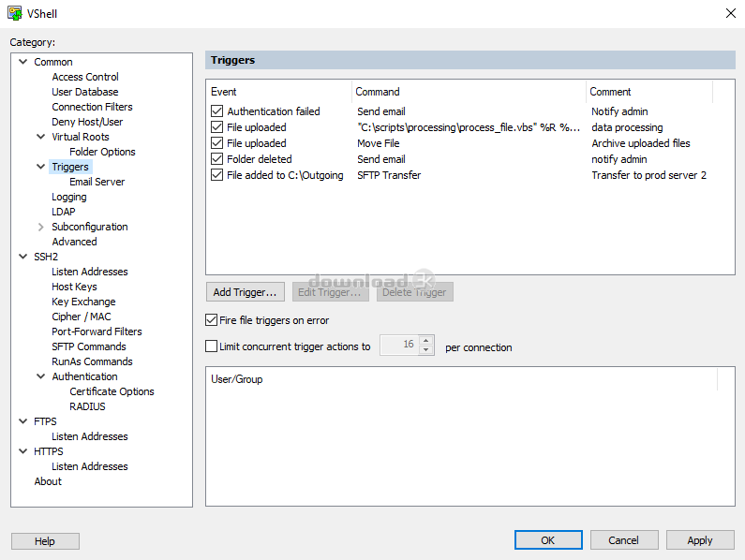
Task: Select Listen Addresses under HTTPS
Action: [90, 466]
